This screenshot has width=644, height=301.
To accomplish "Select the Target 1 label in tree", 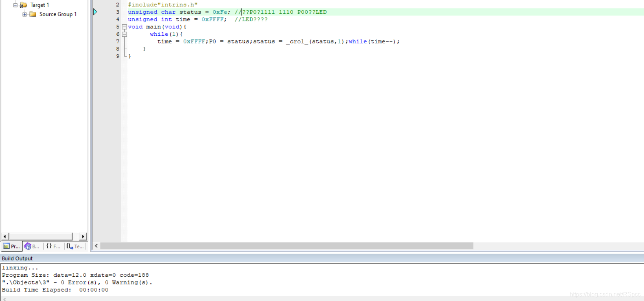I will 40,5.
